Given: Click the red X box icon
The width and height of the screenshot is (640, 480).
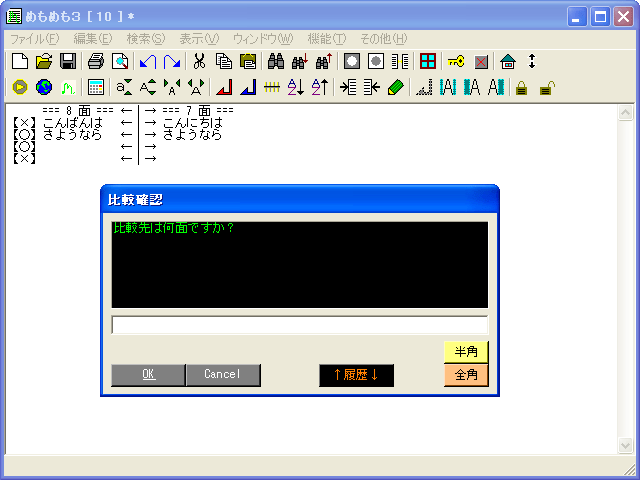Looking at the screenshot, I should tap(481, 62).
